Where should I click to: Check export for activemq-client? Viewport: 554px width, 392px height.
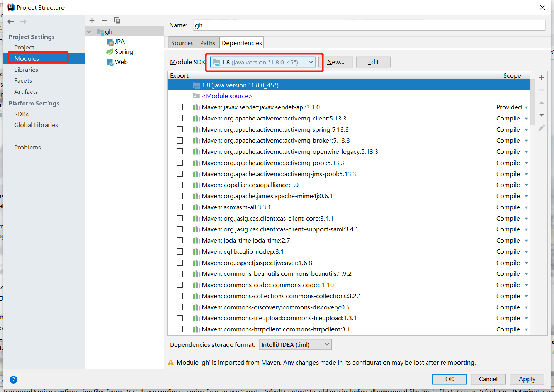(x=180, y=118)
